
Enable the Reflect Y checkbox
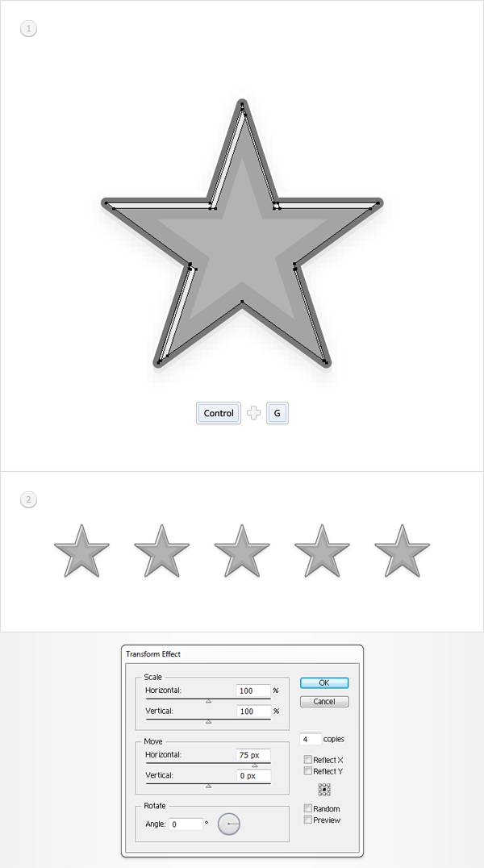pyautogui.click(x=308, y=770)
